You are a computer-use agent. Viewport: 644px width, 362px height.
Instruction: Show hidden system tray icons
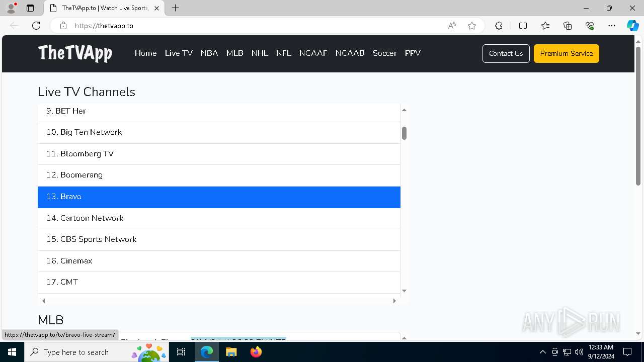pos(542,352)
